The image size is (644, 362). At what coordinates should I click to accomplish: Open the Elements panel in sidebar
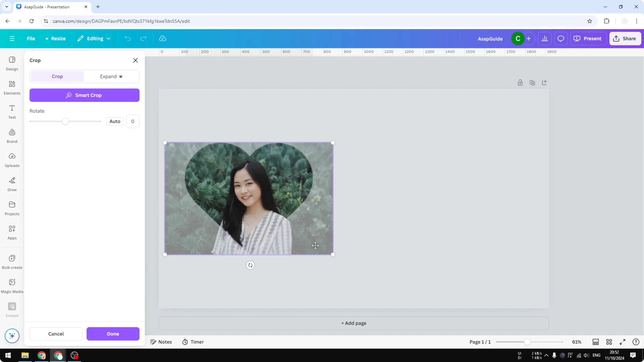click(x=12, y=87)
